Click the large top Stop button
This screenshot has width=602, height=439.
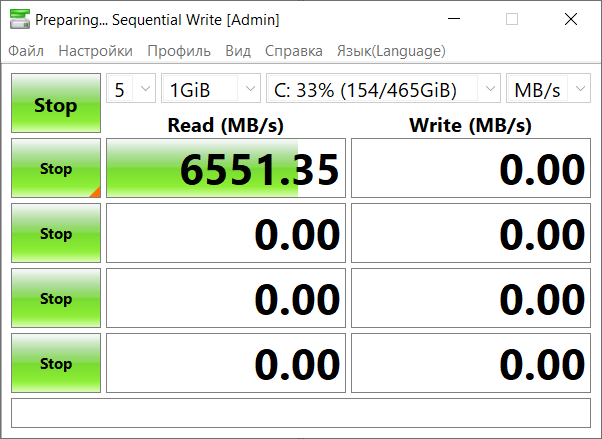click(x=56, y=103)
